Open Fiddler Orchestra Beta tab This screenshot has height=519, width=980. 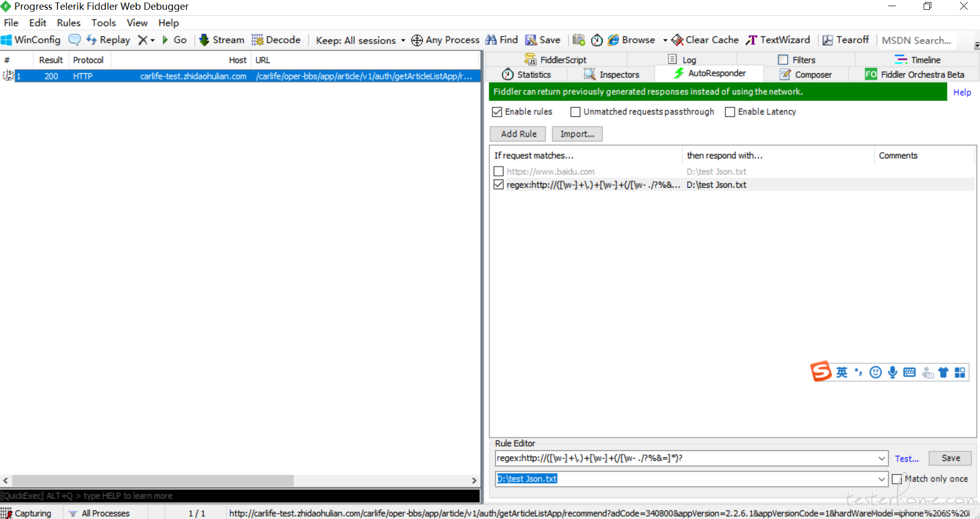point(914,74)
